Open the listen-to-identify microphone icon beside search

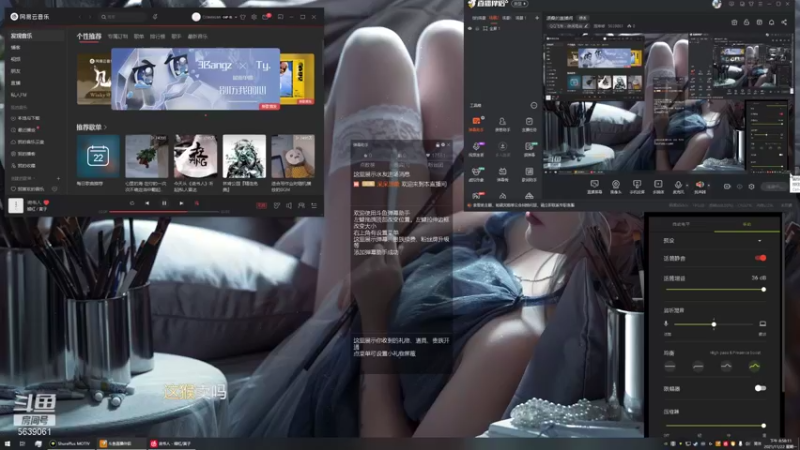155,17
